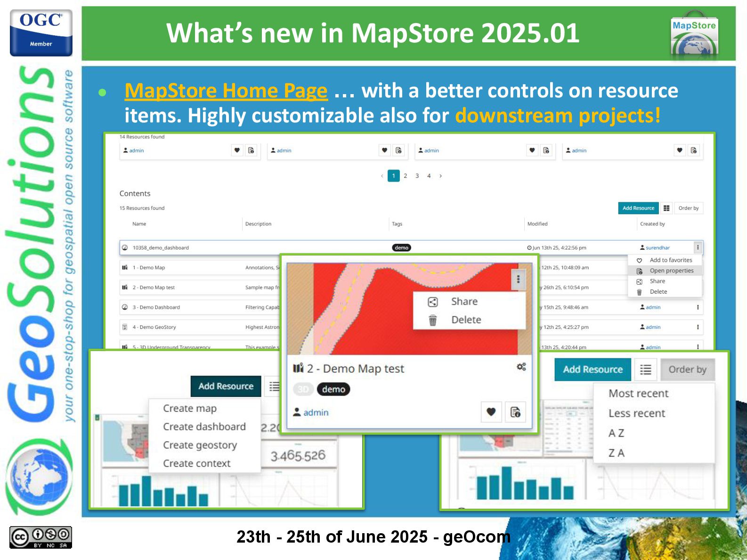The width and height of the screenshot is (747, 560).
Task: Sort reverse alphabetically Z A
Action: tap(617, 453)
